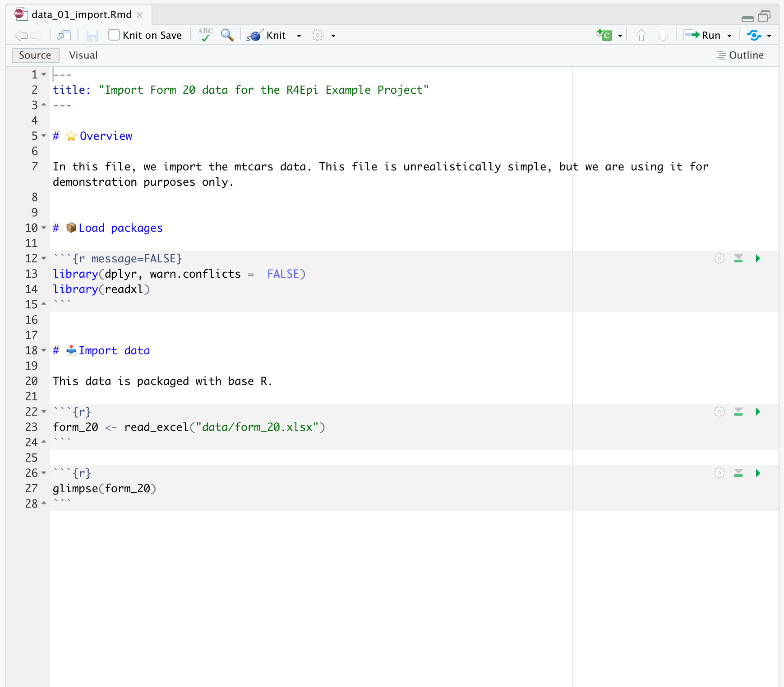Maximize the source editor pane
The width and height of the screenshot is (784, 687).
click(x=764, y=16)
